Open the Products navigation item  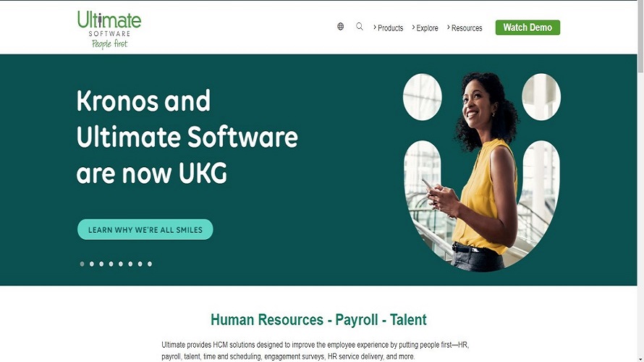[390, 28]
